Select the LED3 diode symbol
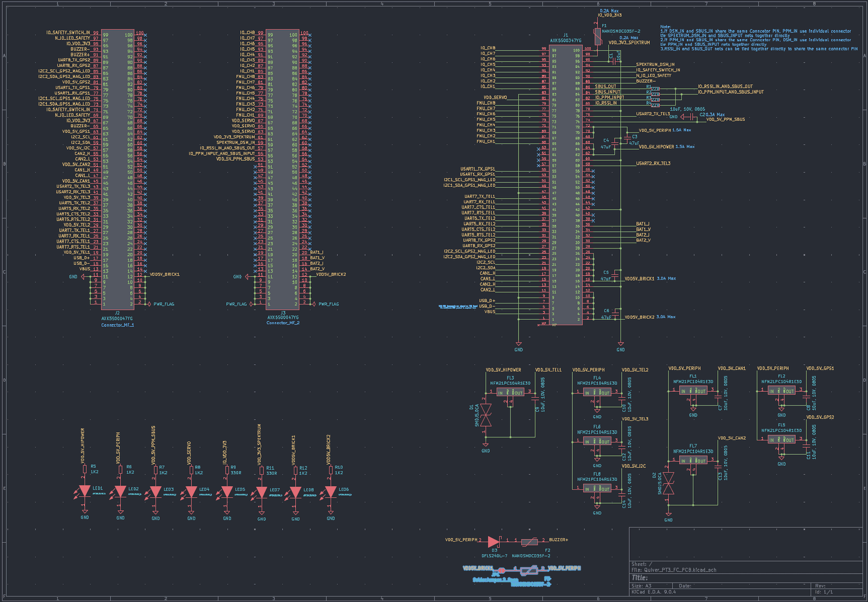 156,492
